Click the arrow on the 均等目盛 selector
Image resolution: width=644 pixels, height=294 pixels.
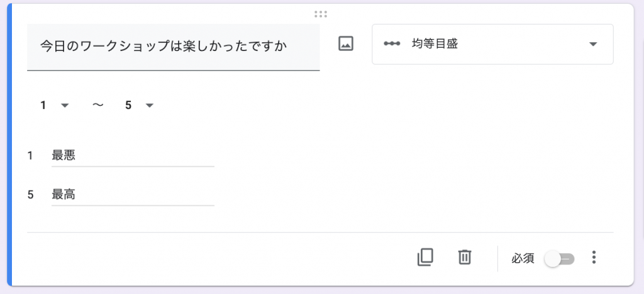coord(592,45)
